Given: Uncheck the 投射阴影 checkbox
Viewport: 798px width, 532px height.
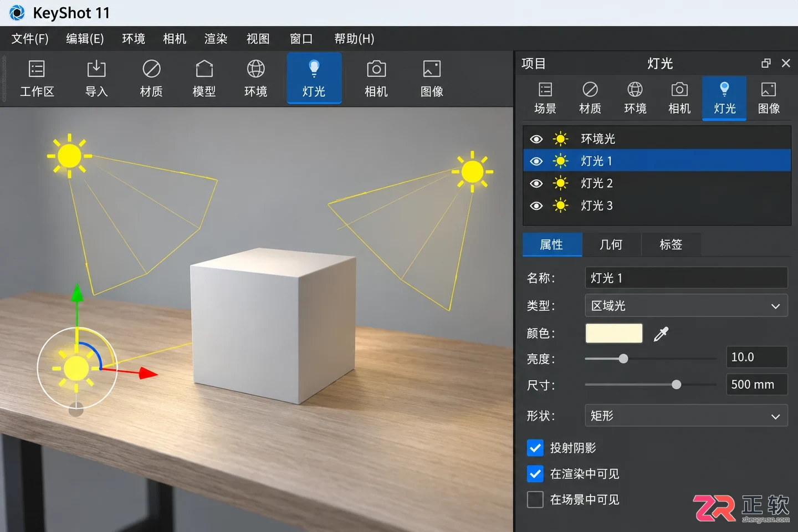Looking at the screenshot, I should [535, 448].
